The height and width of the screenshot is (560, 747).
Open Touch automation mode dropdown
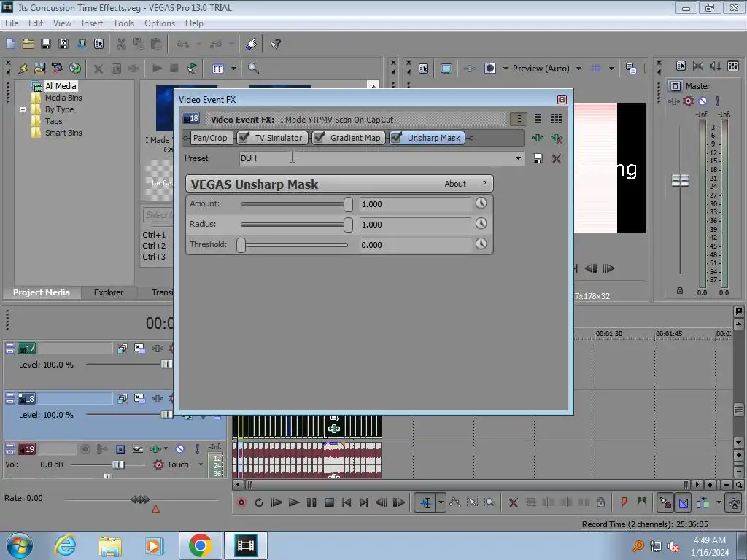201,464
